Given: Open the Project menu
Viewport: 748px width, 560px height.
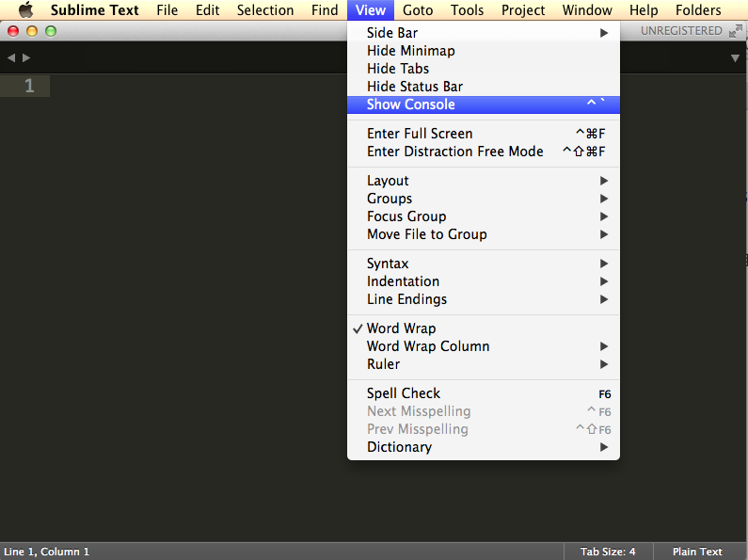Looking at the screenshot, I should point(523,10).
